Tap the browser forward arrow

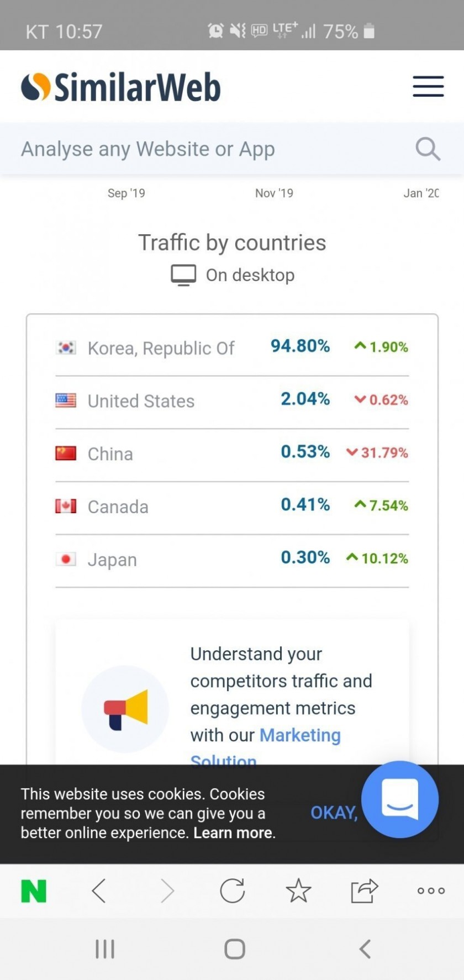167,891
